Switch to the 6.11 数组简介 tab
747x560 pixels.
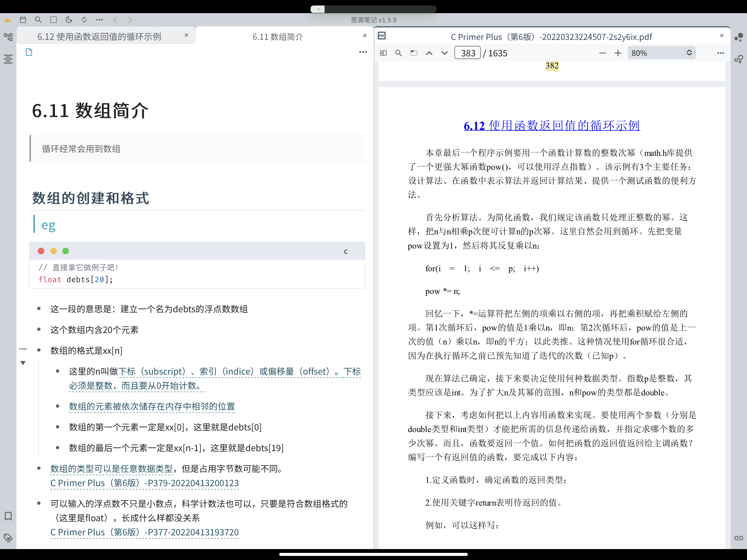click(278, 36)
